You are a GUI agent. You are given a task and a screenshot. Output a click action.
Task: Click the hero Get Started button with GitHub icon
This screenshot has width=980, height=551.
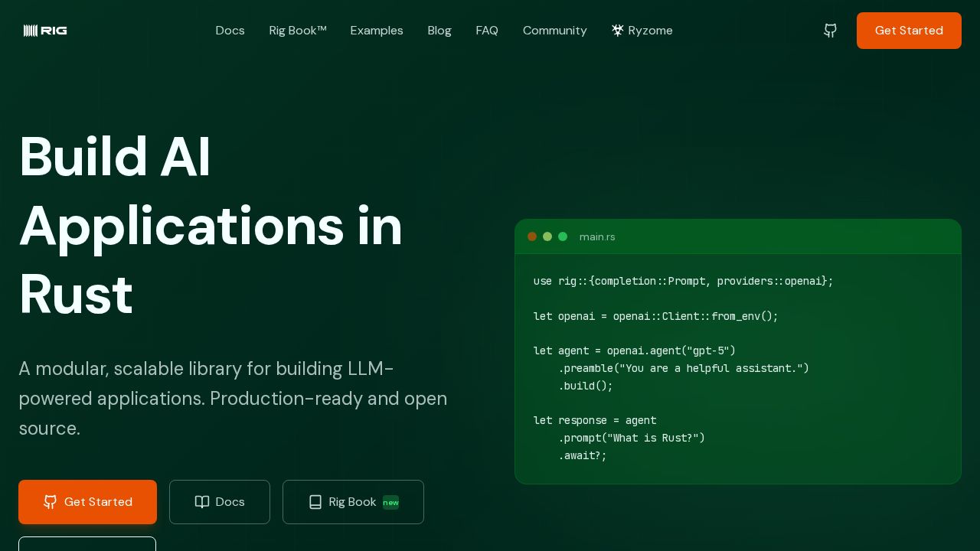[x=87, y=502]
